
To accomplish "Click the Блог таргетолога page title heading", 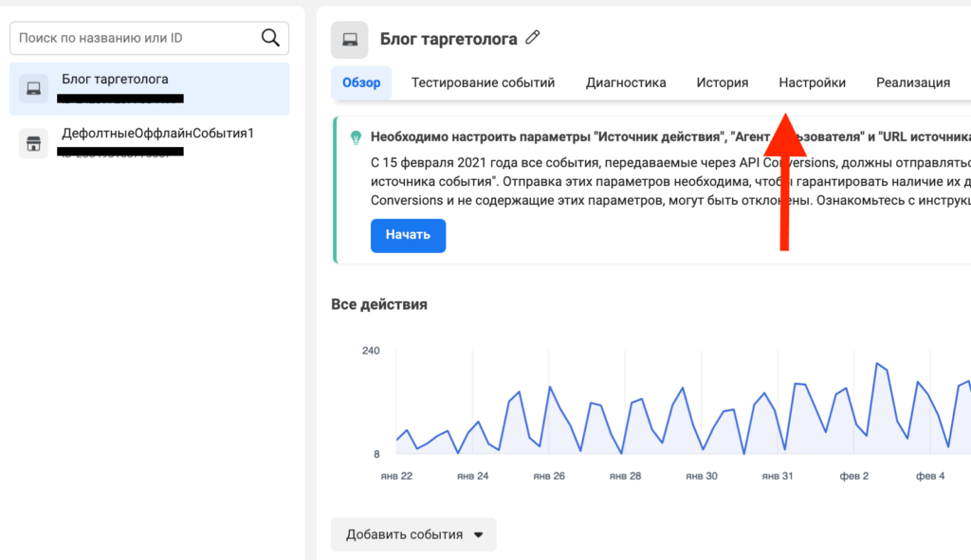I will coord(449,39).
